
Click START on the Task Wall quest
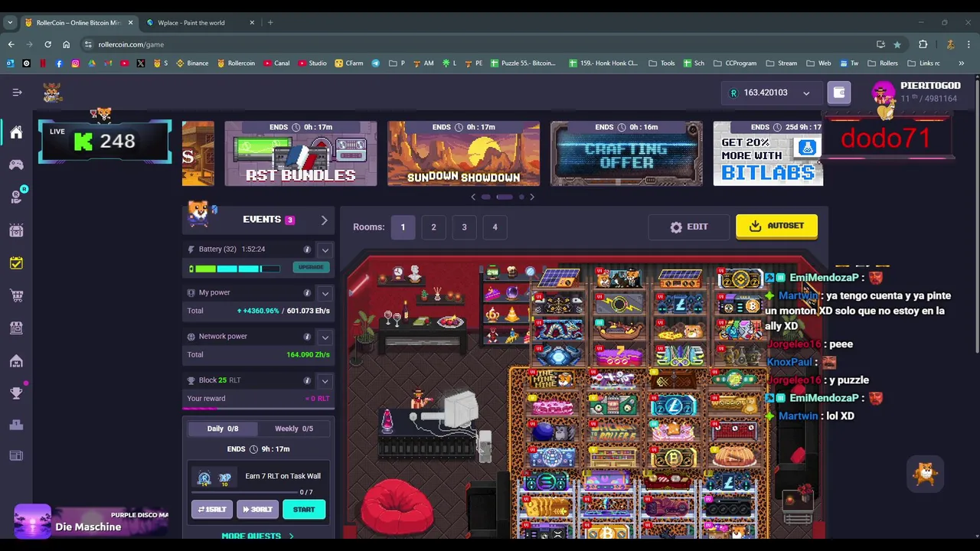[304, 510]
